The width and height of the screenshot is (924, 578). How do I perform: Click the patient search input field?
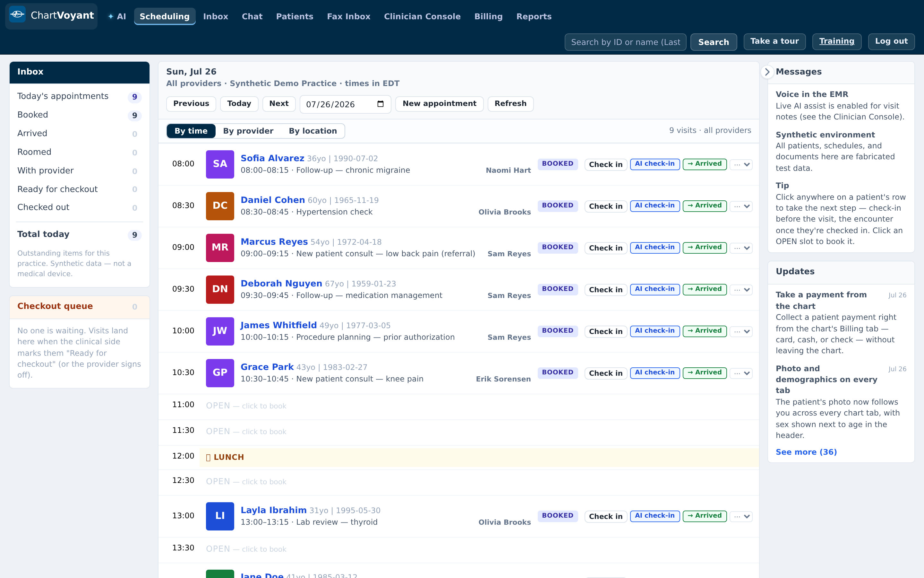(x=625, y=42)
